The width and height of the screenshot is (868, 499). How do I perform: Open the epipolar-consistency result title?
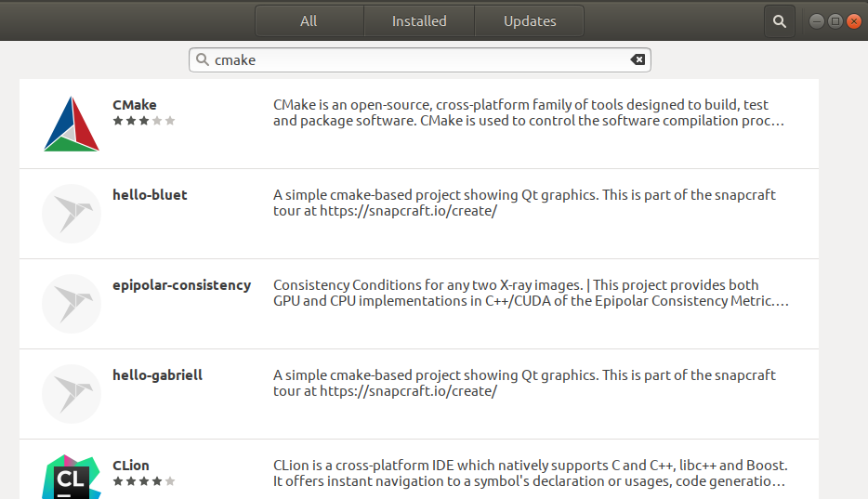pos(181,285)
